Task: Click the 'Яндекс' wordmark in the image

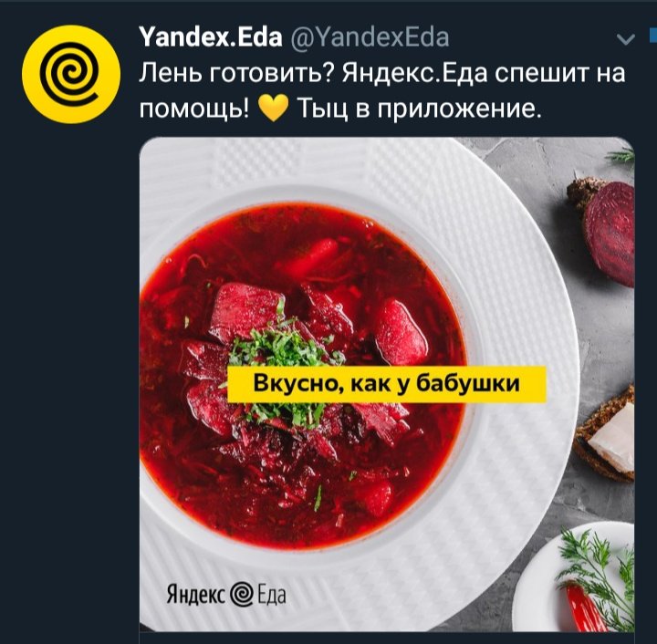Action: click(x=196, y=594)
